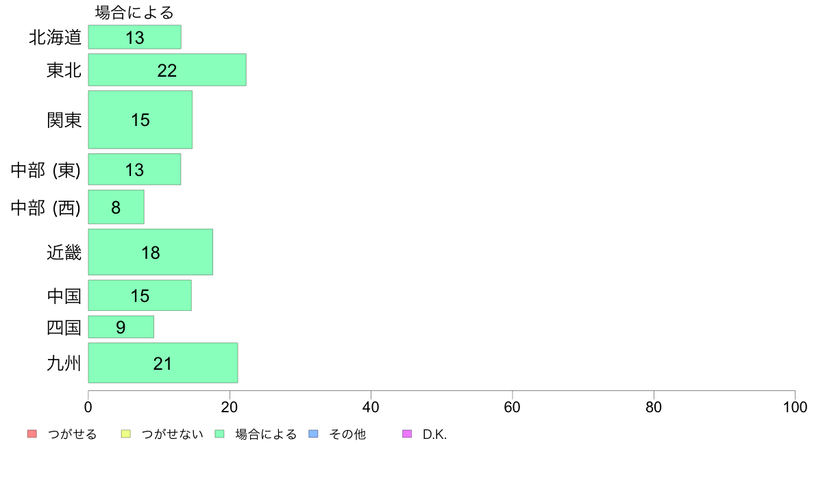Click the 100 tick label on axis

pyautogui.click(x=795, y=407)
